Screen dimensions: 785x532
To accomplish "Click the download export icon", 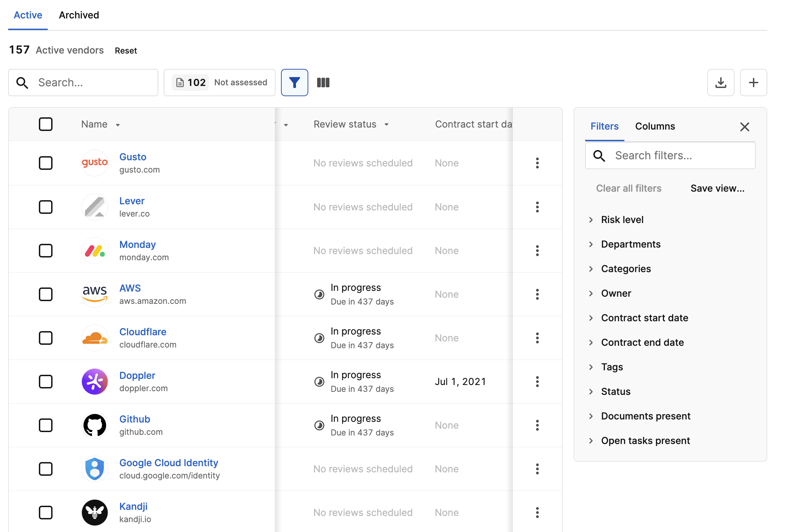I will click(x=721, y=83).
